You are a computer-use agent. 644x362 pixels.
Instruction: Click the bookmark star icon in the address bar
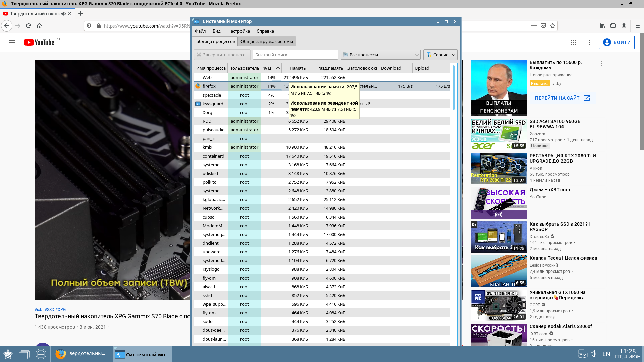pos(553,26)
